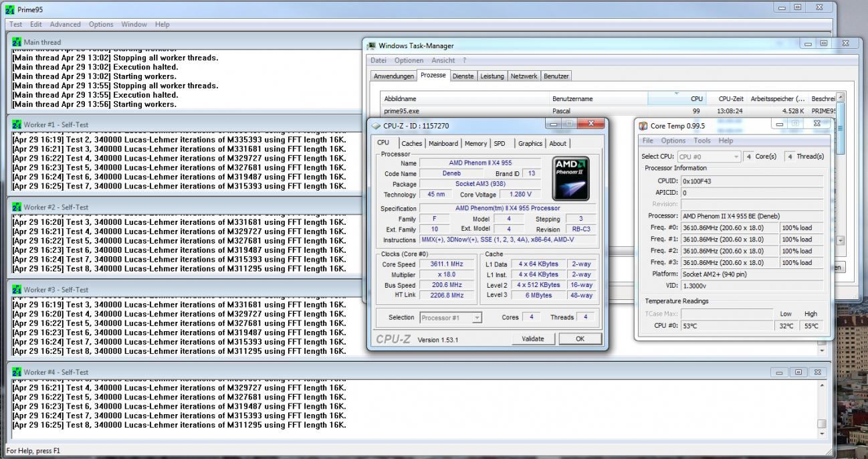Click the Worker #4 Self-Test window icon
This screenshot has height=459, width=868.
coord(16,372)
